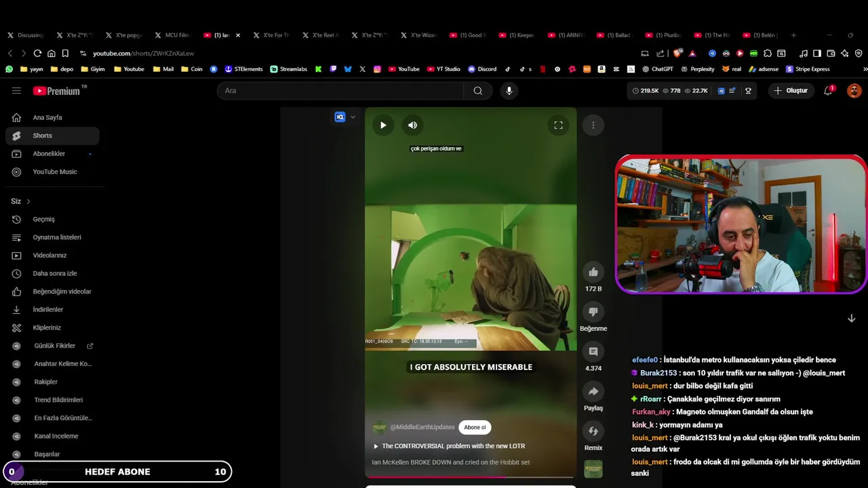
Task: Enter fullscreen on the Shorts player
Action: [x=558, y=125]
